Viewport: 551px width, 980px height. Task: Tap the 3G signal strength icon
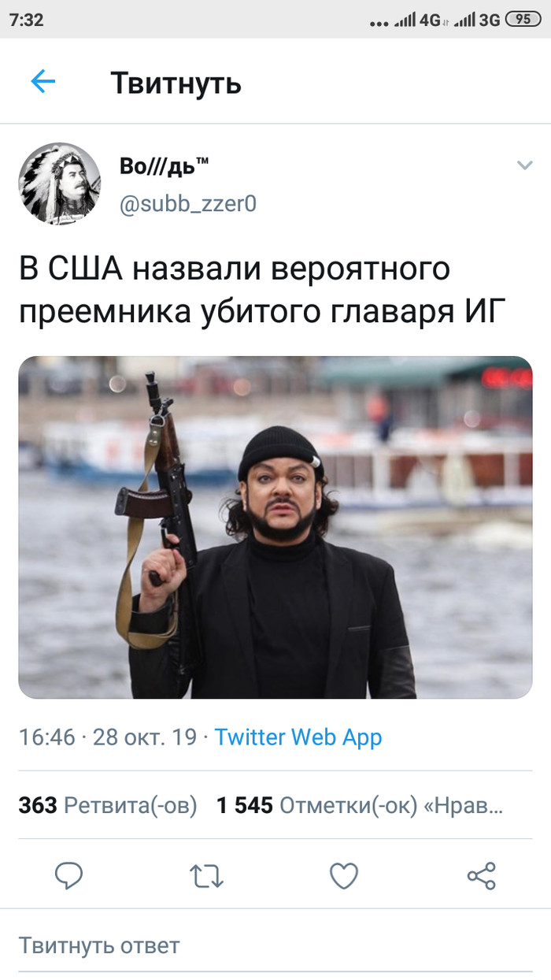coord(478,20)
